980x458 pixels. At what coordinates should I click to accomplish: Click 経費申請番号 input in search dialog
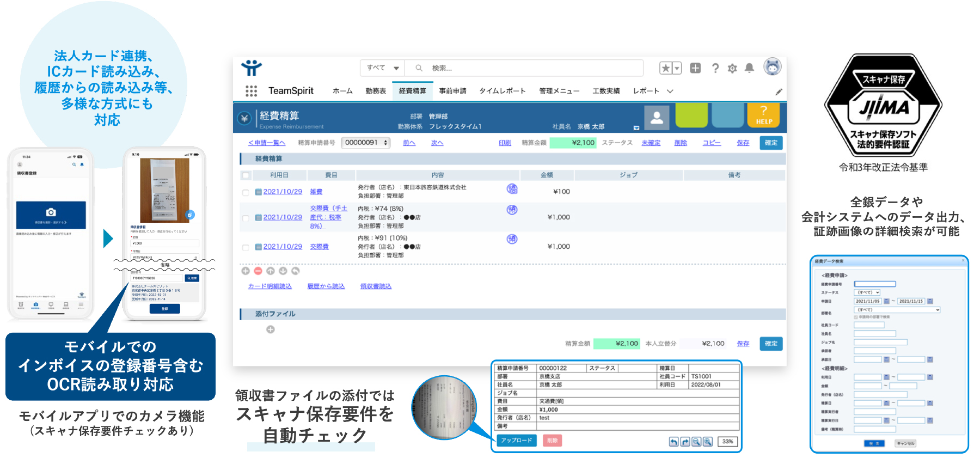coord(875,284)
